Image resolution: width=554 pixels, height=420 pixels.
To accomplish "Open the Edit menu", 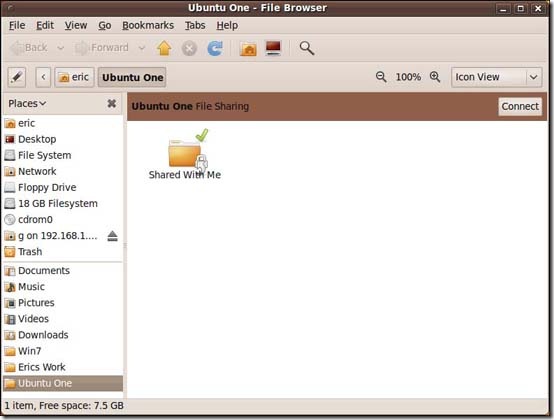I will 45,25.
